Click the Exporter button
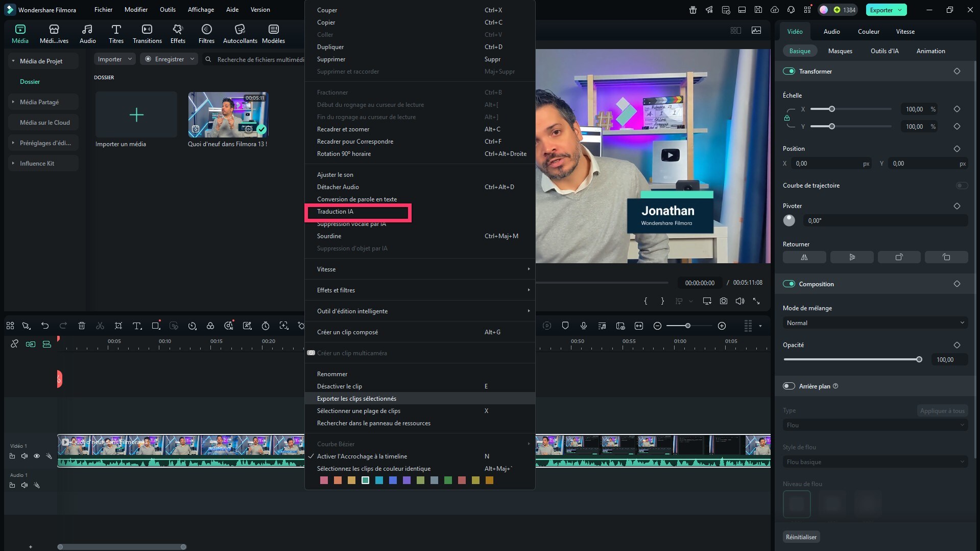Viewport: 980px width, 551px height. click(886, 10)
